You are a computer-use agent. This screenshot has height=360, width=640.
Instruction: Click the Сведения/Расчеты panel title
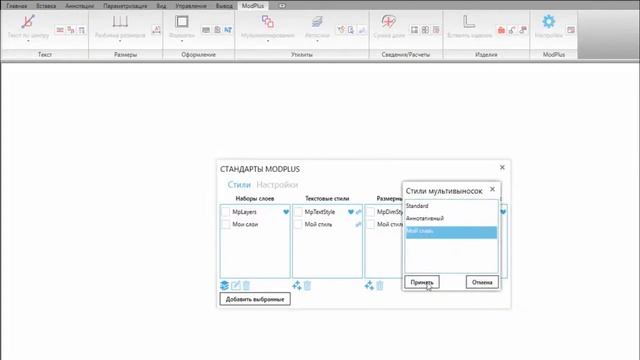[x=406, y=54]
